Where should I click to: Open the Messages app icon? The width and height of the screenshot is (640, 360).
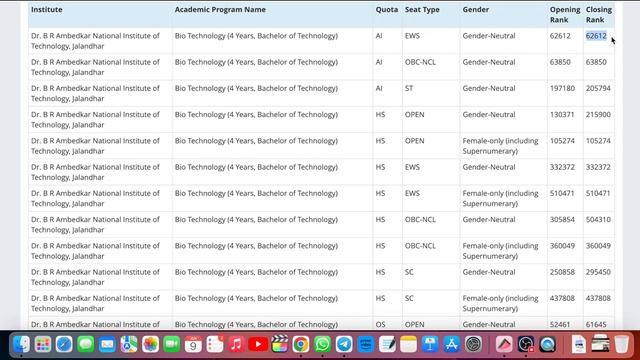click(86, 344)
